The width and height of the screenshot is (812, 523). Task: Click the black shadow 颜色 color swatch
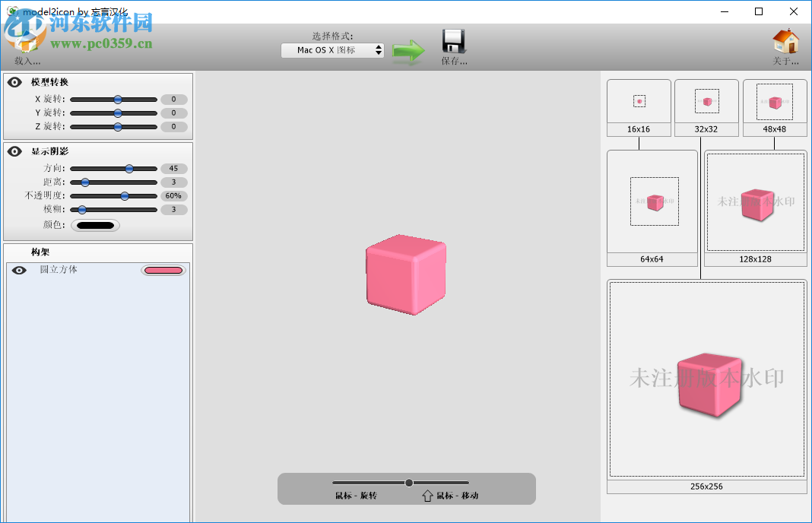point(97,224)
